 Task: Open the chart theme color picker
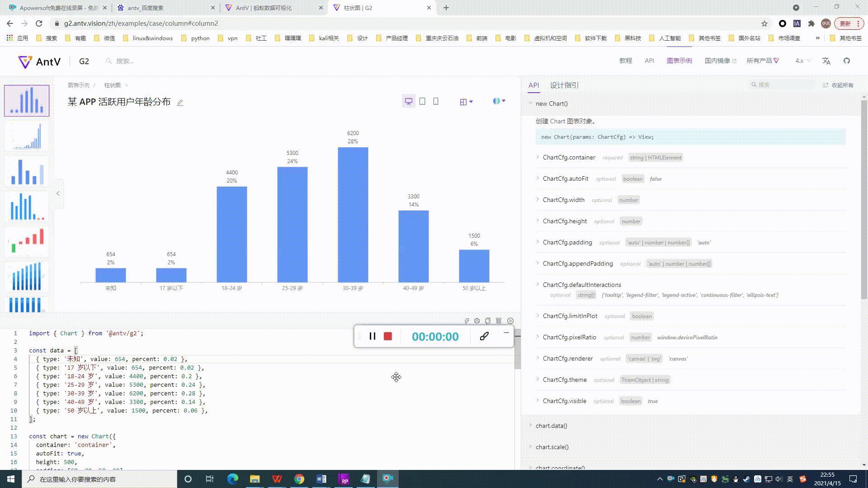coord(499,101)
